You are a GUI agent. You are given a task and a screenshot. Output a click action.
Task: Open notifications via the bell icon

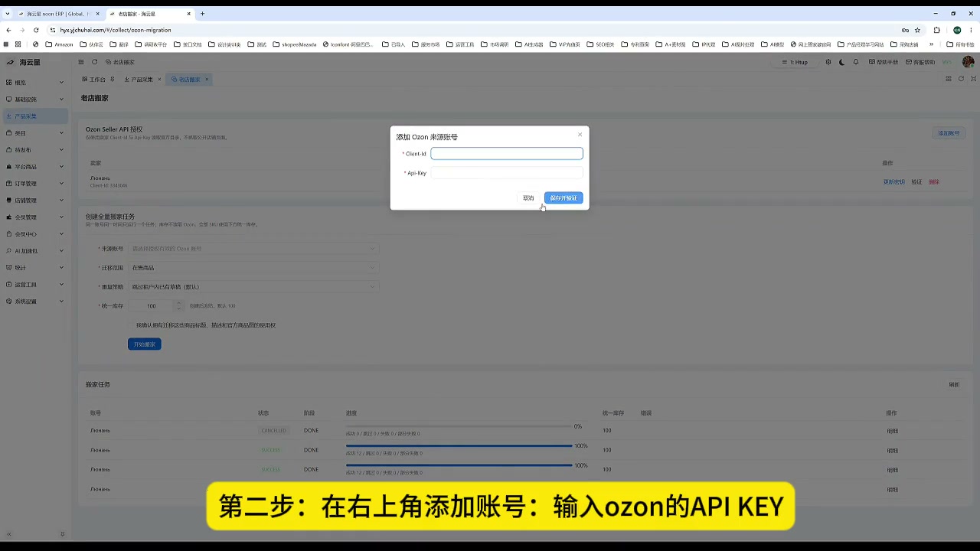pyautogui.click(x=854, y=62)
